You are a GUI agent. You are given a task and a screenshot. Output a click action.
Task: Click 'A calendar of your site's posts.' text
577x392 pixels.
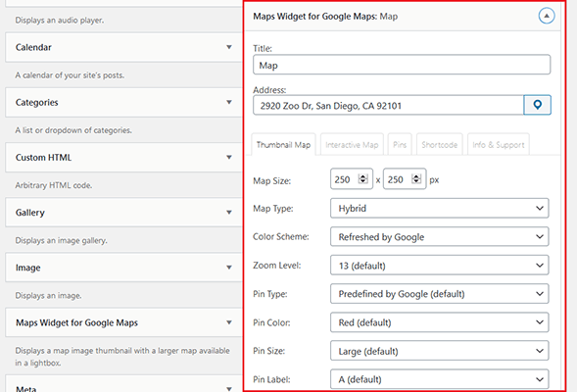tap(70, 75)
